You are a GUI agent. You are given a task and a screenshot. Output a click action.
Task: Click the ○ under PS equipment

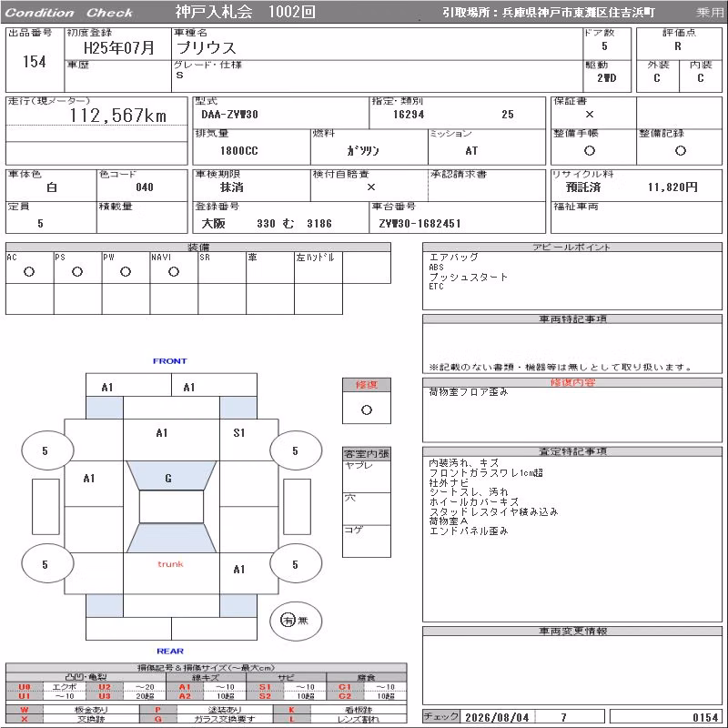[77, 271]
